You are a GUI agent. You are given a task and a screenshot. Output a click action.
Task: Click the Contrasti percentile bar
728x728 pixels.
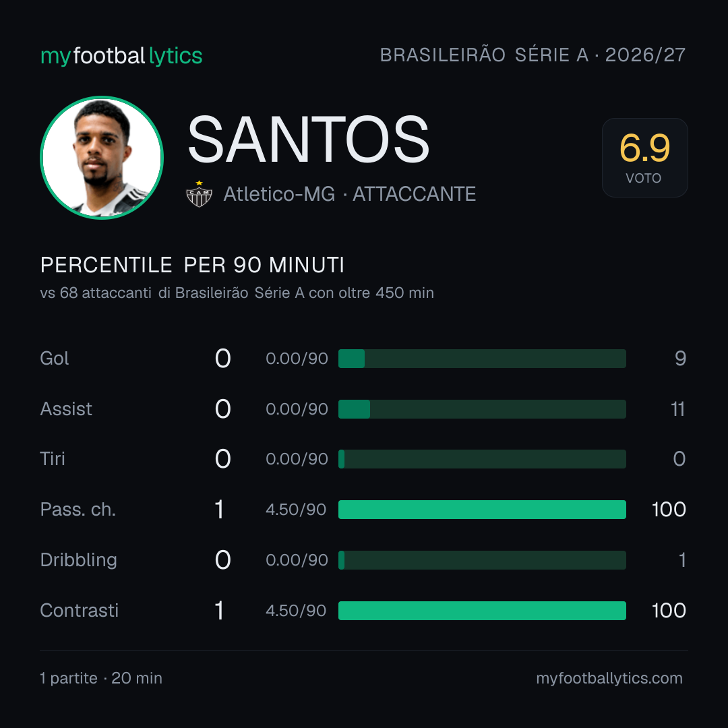coord(482,611)
